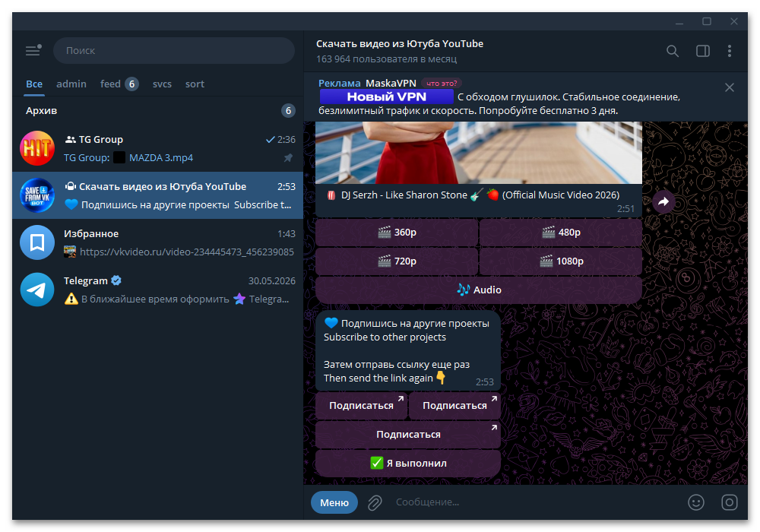The height and width of the screenshot is (532, 760).
Task: Open the Telegram official chat avatar
Action: [x=37, y=290]
